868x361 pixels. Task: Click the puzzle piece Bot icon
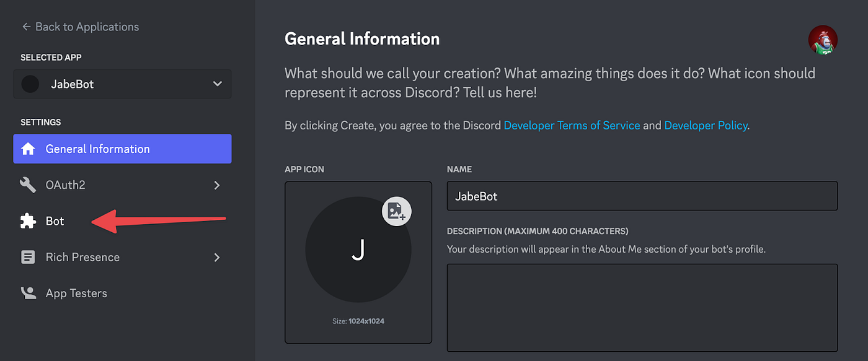coord(28,221)
